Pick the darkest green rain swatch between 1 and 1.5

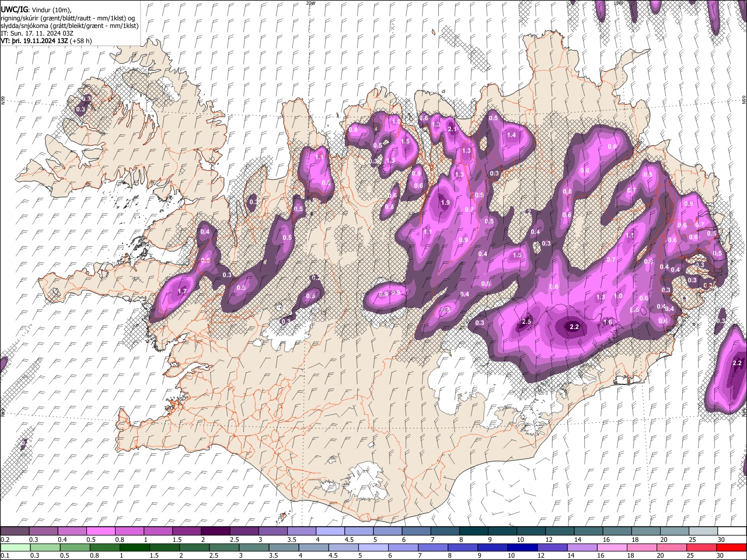click(x=134, y=547)
